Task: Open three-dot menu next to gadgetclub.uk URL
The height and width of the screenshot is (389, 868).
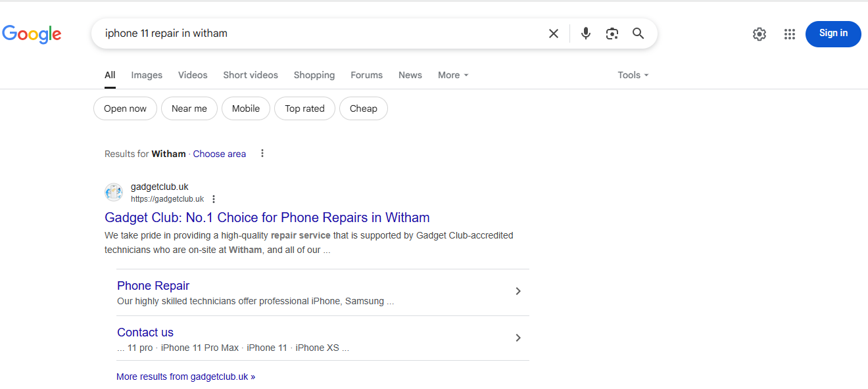Action: pos(214,199)
